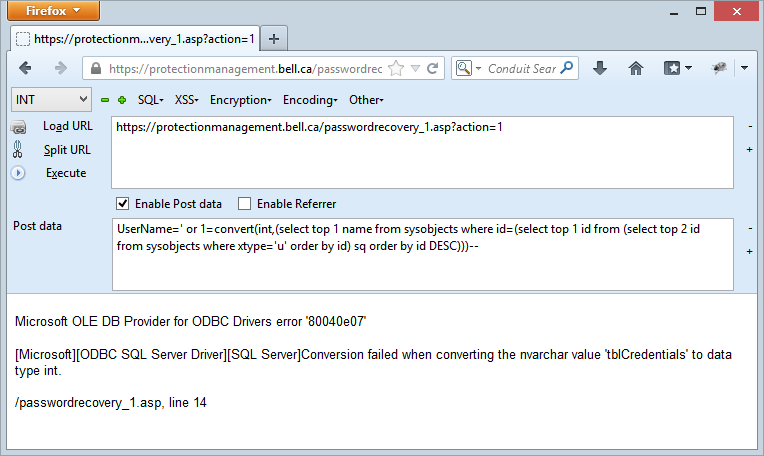This screenshot has height=456, width=764.
Task: Click the error code text '80040e07'
Action: coord(336,322)
